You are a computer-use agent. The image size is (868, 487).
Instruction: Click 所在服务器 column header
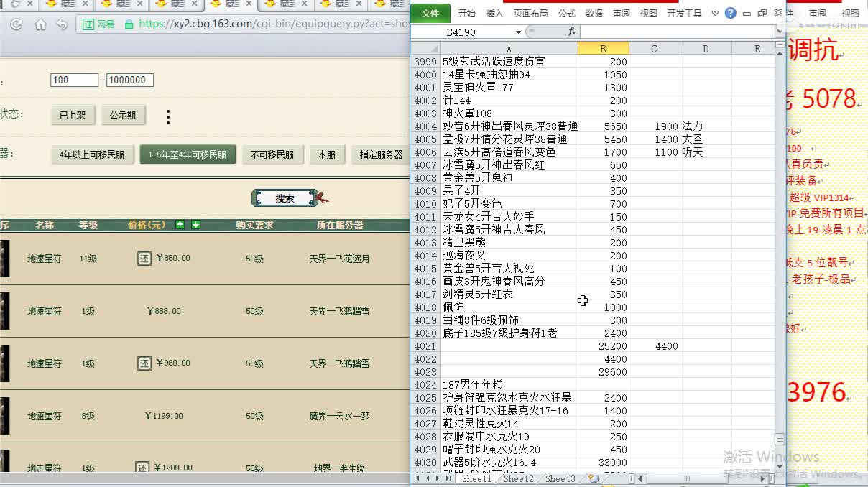(340, 225)
